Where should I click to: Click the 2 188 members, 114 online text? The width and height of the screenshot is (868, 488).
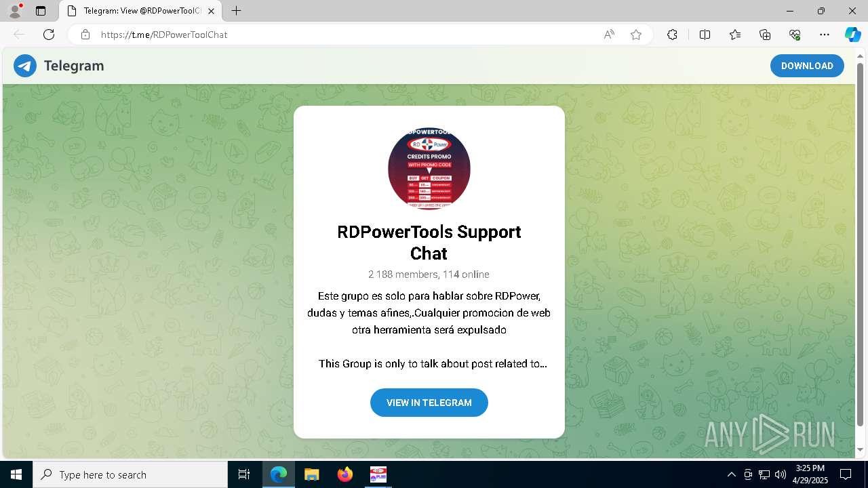tap(429, 274)
